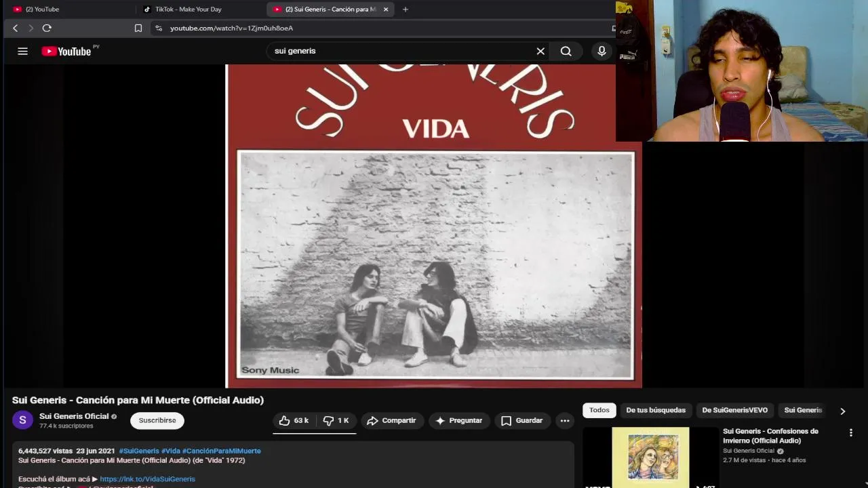Dislike the video (1 K)
Screen dimensions: 868x488
(x=336, y=420)
